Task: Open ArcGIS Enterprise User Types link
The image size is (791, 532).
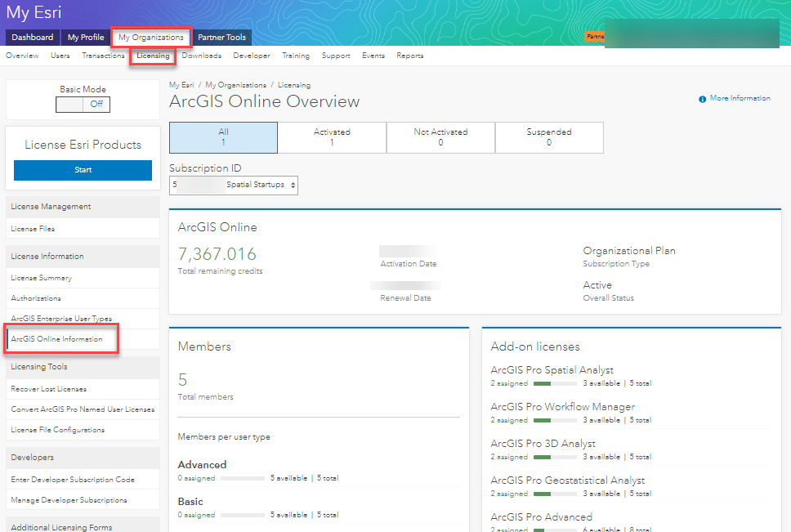Action: click(61, 319)
